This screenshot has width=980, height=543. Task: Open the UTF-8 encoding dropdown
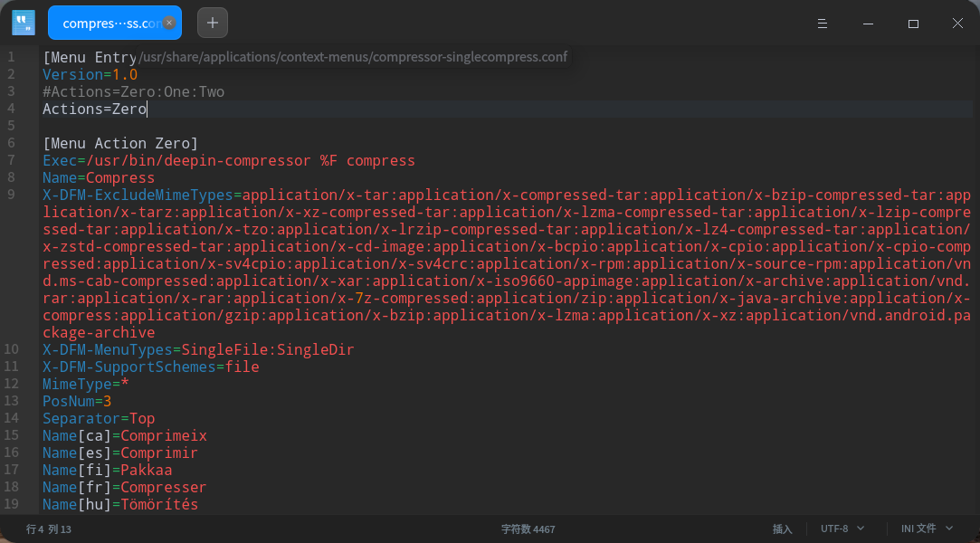[842, 529]
